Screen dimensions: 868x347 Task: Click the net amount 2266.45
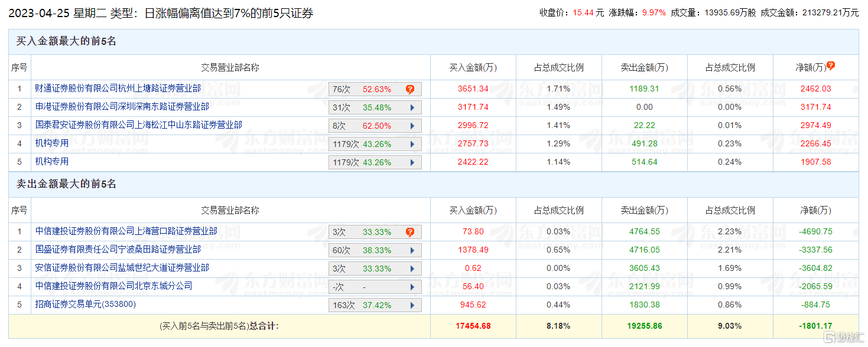(816, 144)
